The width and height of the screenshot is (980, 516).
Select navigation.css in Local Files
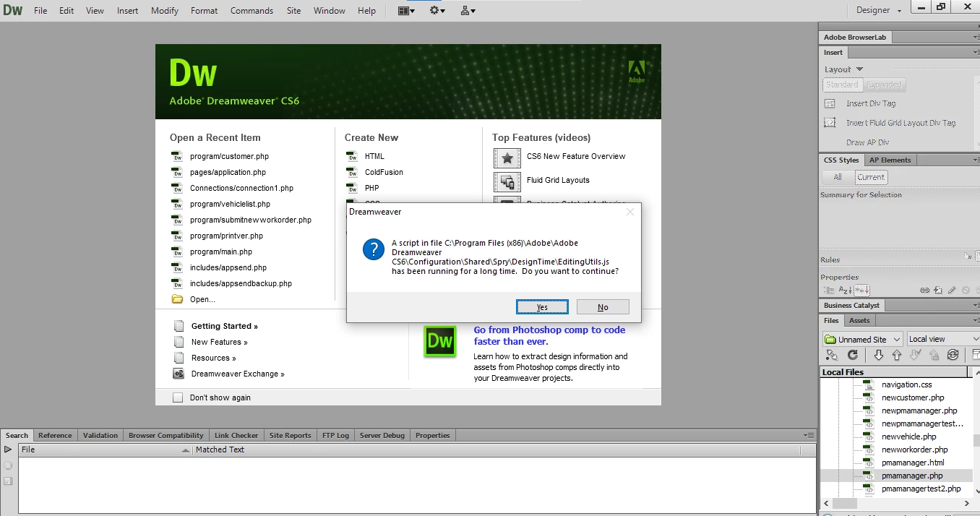pyautogui.click(x=906, y=384)
